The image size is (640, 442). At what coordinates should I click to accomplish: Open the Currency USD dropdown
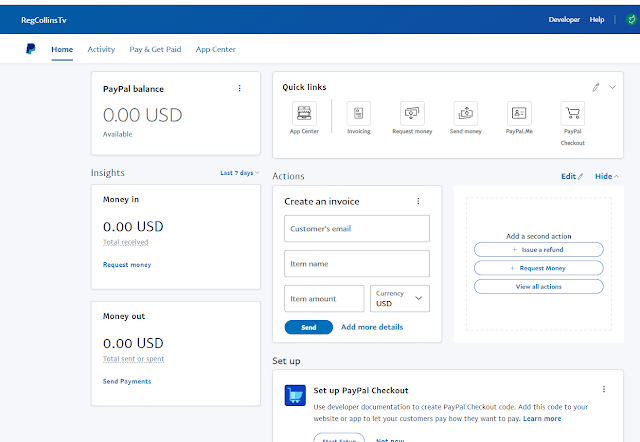click(400, 299)
